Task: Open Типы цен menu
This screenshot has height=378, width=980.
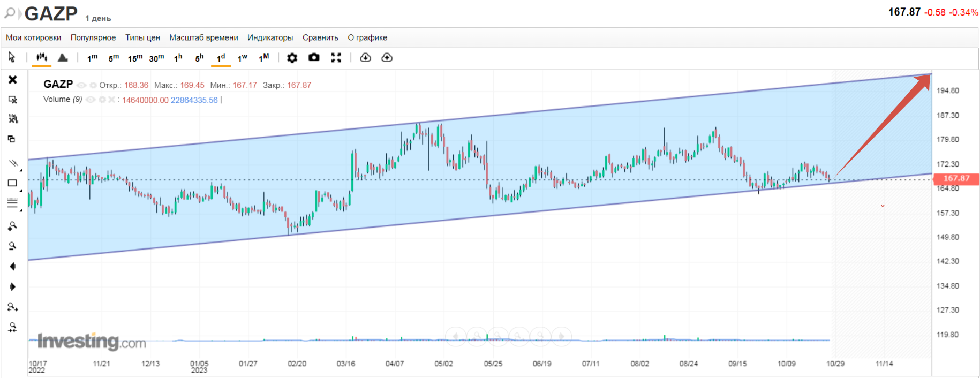Action: (x=142, y=37)
